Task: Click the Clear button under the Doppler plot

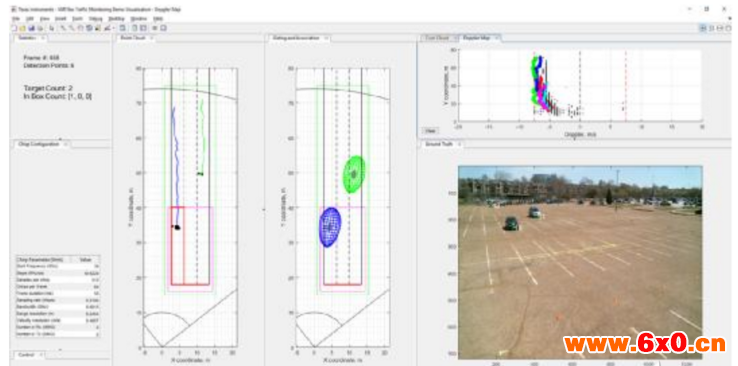Action: tap(430, 131)
